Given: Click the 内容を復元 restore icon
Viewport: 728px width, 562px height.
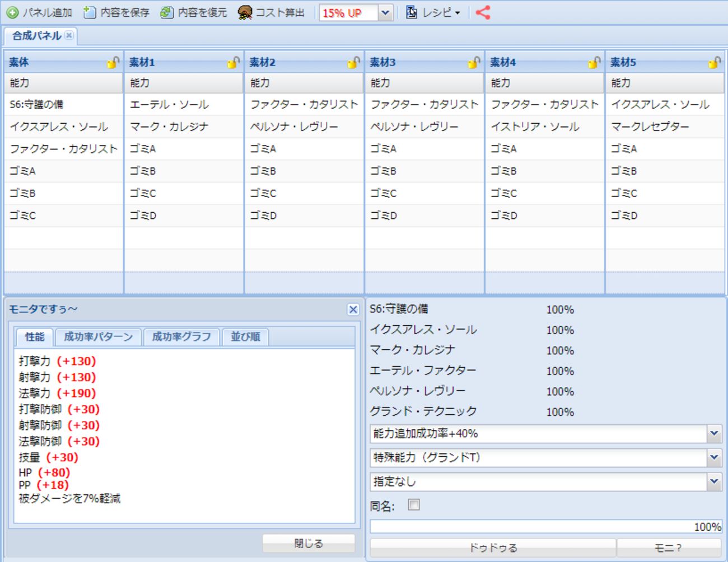Looking at the screenshot, I should (x=166, y=12).
